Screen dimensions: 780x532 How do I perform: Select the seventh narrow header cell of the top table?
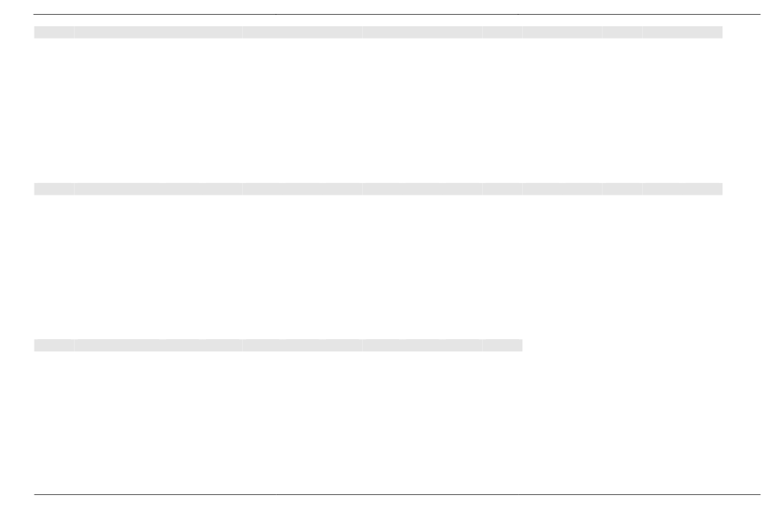pos(622,32)
